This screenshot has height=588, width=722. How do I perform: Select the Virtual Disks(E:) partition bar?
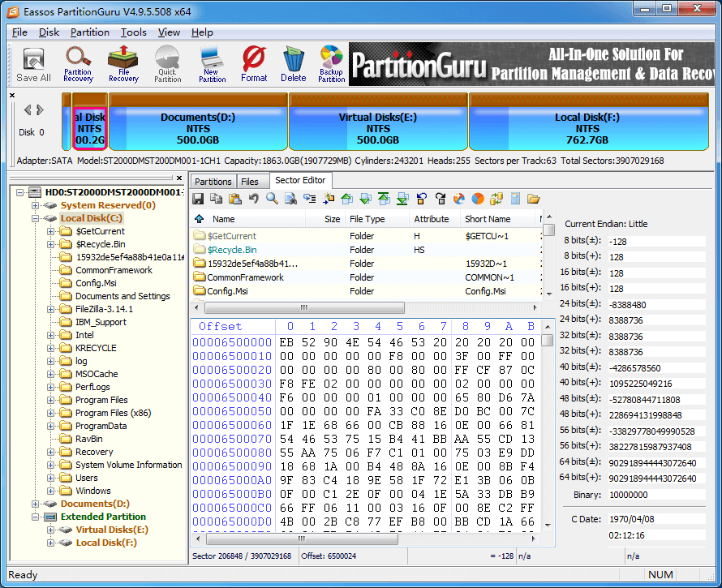[x=378, y=122]
